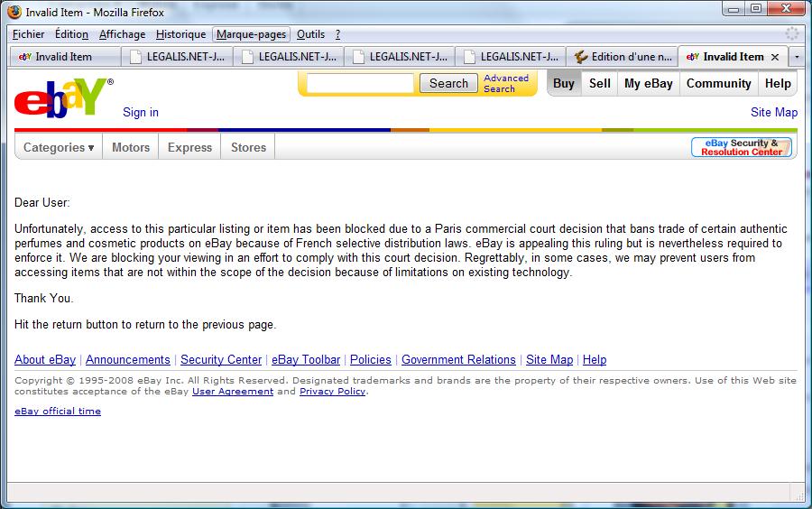Select the Buy tab
The image size is (812, 509).
point(563,83)
